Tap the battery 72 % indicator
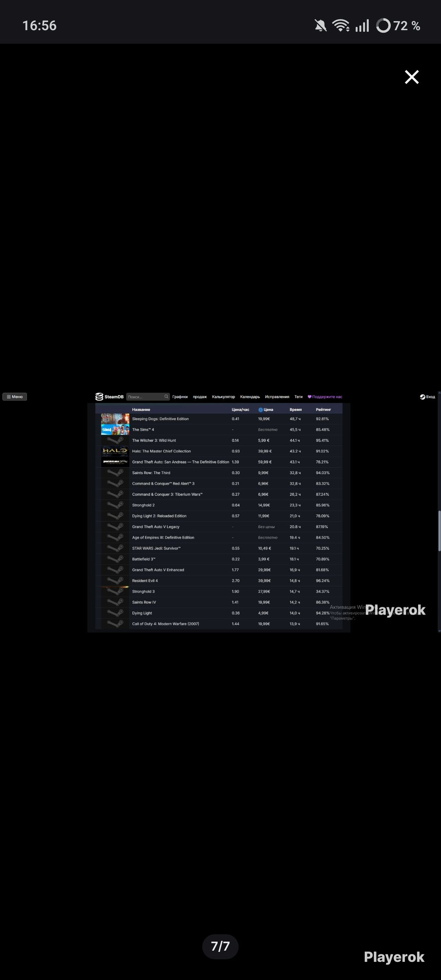This screenshot has width=441, height=980. [398, 26]
